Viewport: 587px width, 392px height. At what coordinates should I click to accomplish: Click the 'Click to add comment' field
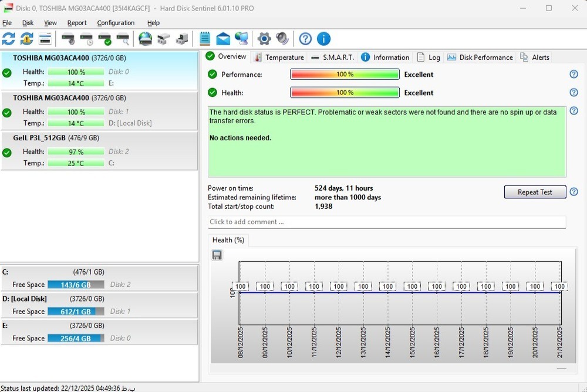[387, 222]
